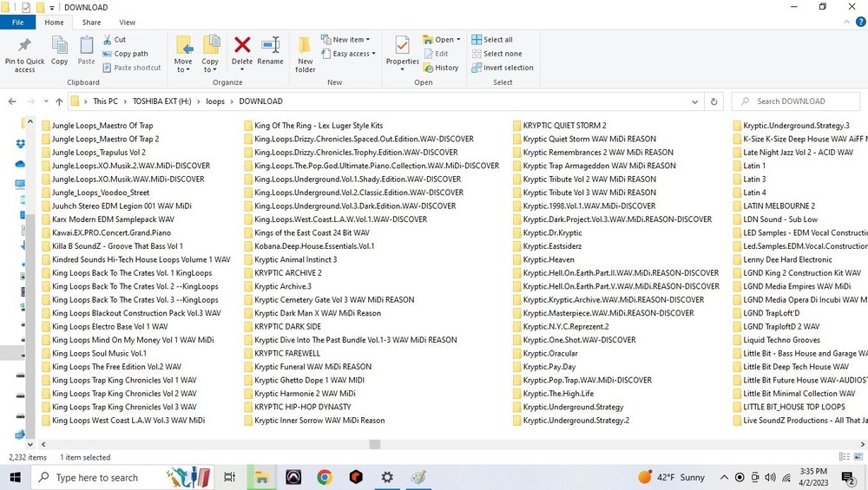Click Paste shortcut in ribbon
This screenshot has width=868, height=490.
(x=132, y=68)
